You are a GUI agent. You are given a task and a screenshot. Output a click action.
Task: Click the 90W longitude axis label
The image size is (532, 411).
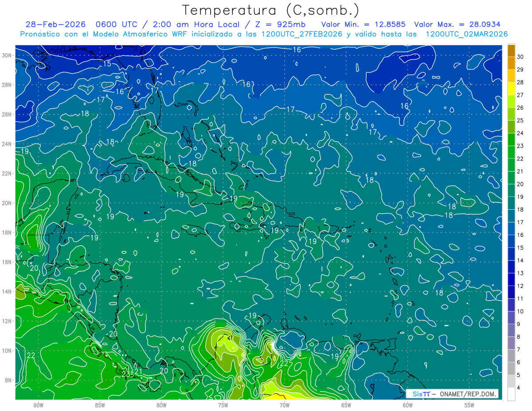click(x=38, y=406)
